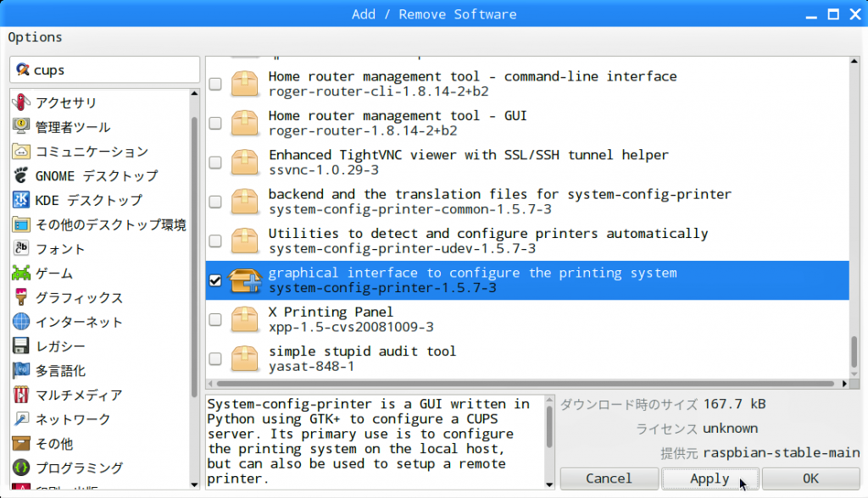
Task: Click the category list scroll-down arrow
Action: (x=194, y=484)
